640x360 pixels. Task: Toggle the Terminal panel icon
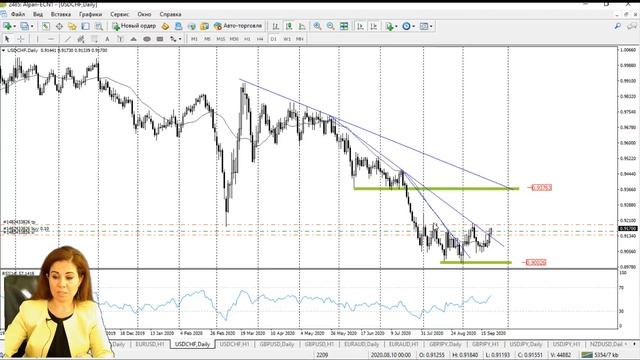[85, 26]
